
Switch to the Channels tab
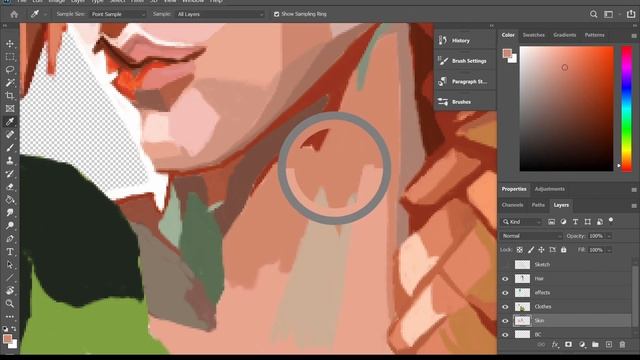(513, 205)
